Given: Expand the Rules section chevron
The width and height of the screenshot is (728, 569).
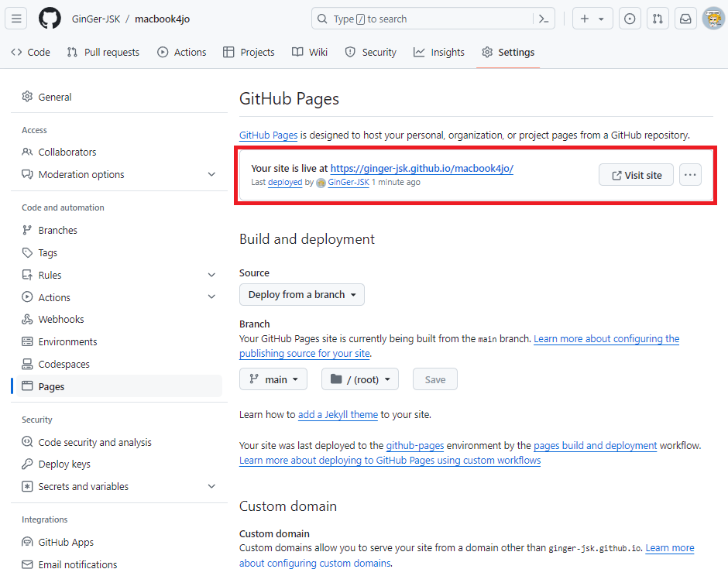Looking at the screenshot, I should coord(211,275).
